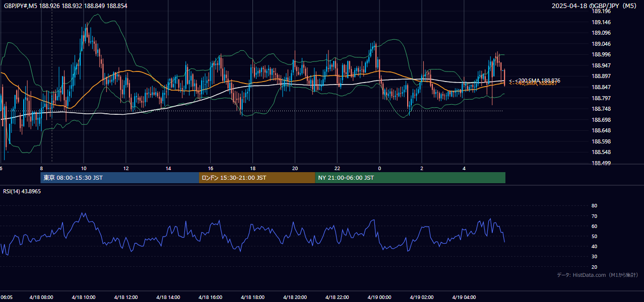
Task: Click hour tick 16 under the price chart
Action: (211, 168)
